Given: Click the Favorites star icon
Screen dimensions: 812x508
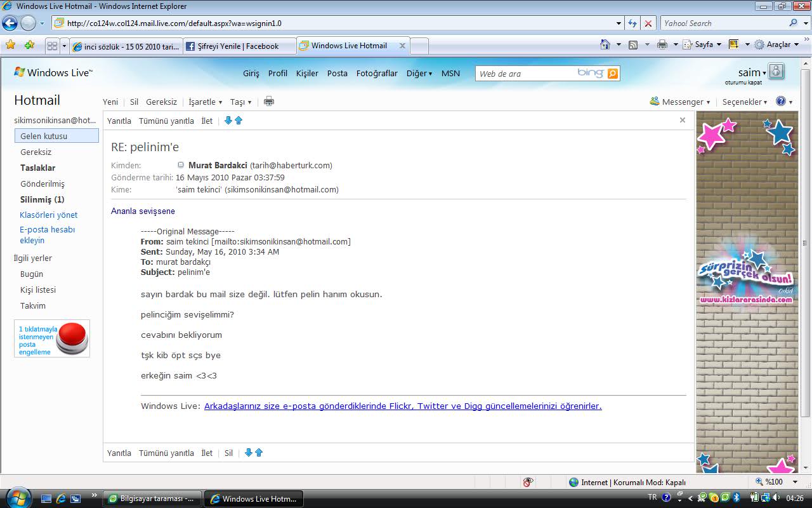Looking at the screenshot, I should 10,45.
